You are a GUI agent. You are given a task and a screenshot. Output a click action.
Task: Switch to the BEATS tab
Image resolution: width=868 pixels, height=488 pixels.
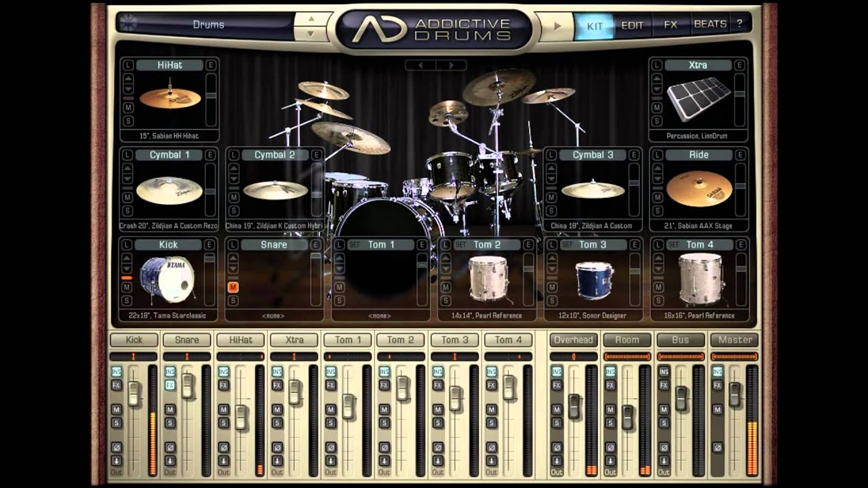tap(710, 24)
